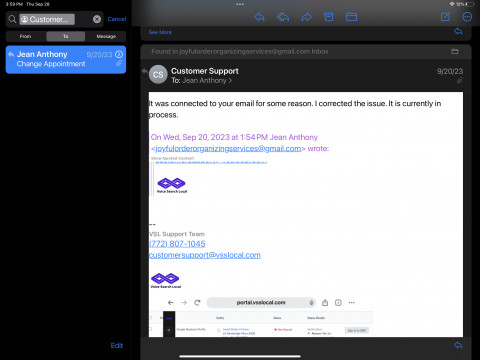480x360 pixels.
Task: Switch search filter to Message
Action: pos(106,36)
